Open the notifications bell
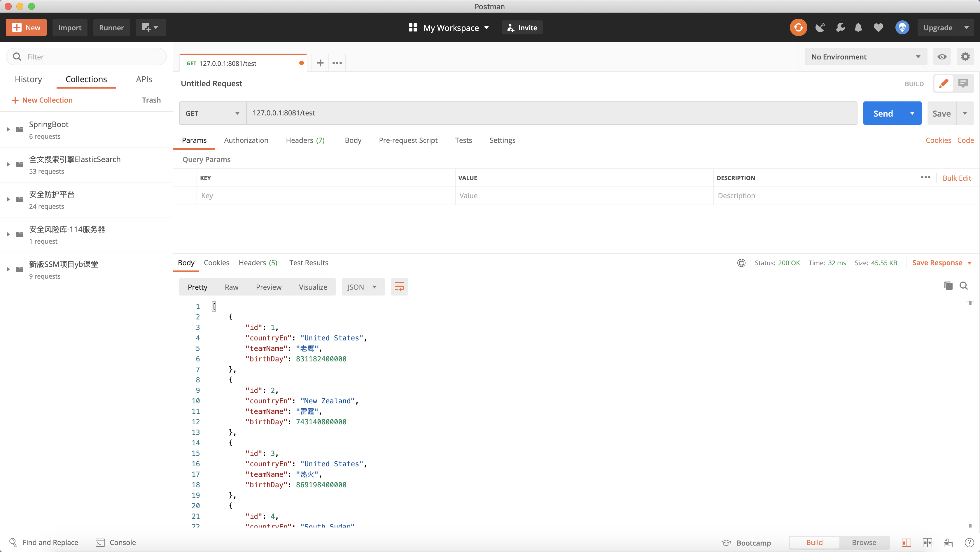This screenshot has height=552, width=980. [x=858, y=28]
